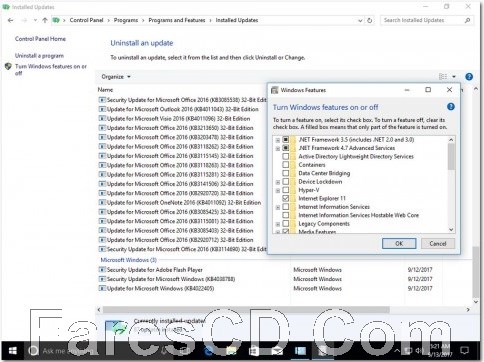Enable Device Lockdown checkbox
The width and height of the screenshot is (484, 362).
coord(286,181)
